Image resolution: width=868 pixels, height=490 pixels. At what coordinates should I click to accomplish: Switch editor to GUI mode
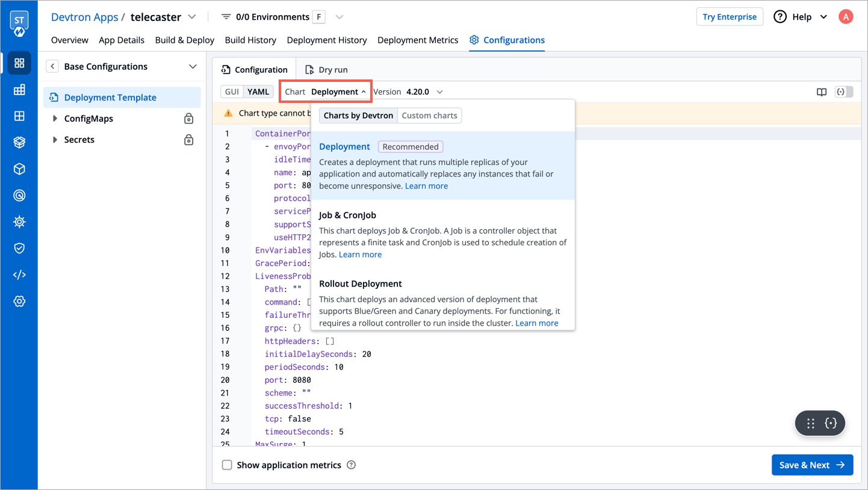(232, 91)
